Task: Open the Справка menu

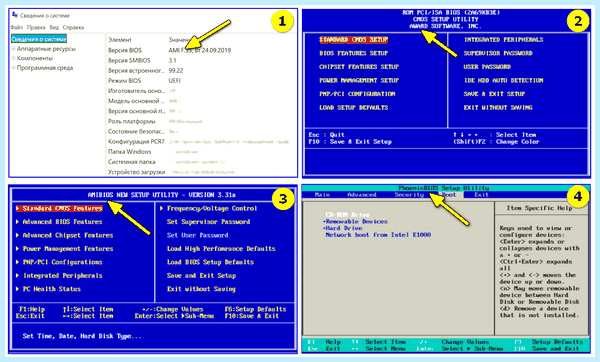Action: (x=73, y=28)
